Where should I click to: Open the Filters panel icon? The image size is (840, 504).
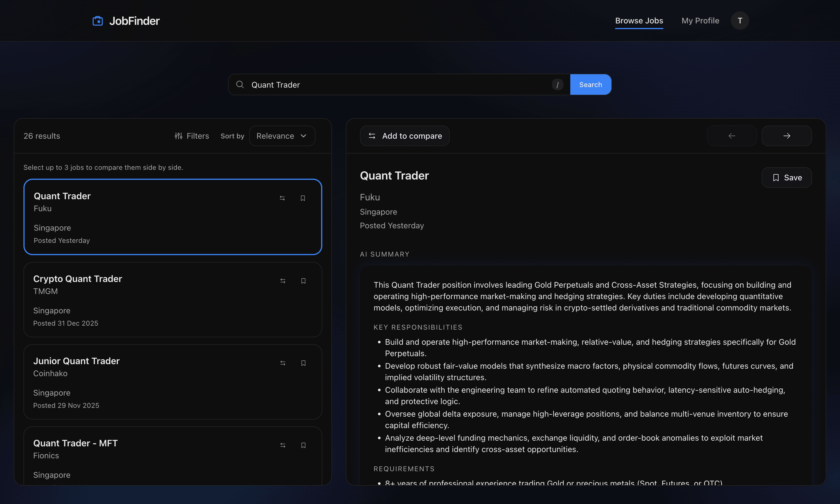[179, 136]
